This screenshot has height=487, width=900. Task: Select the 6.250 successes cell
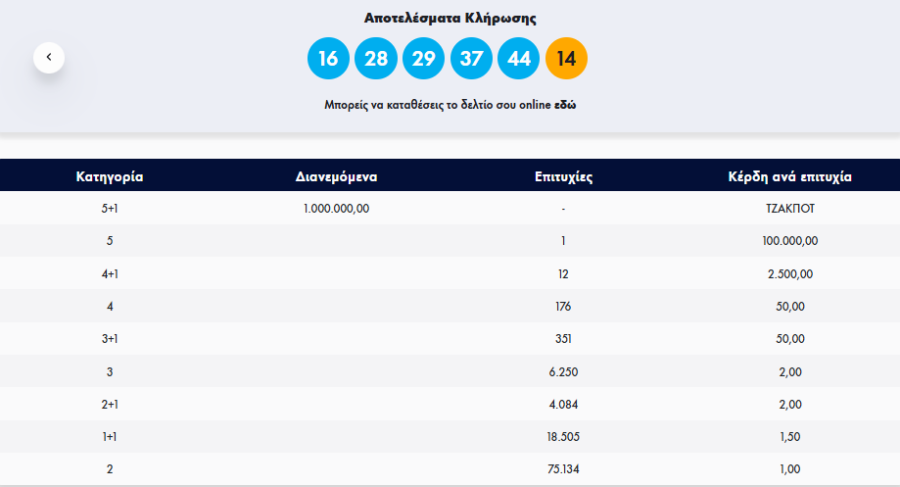pyautogui.click(x=564, y=371)
